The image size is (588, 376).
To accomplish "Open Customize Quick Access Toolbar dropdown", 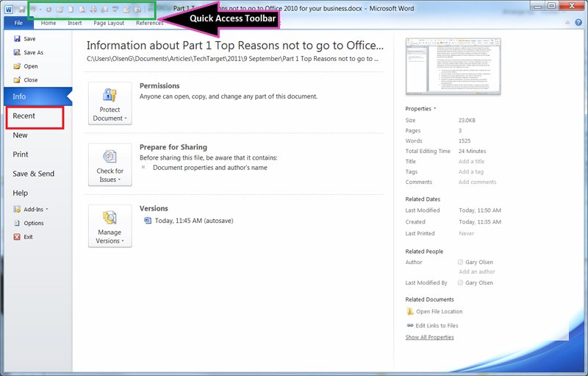I will click(150, 10).
